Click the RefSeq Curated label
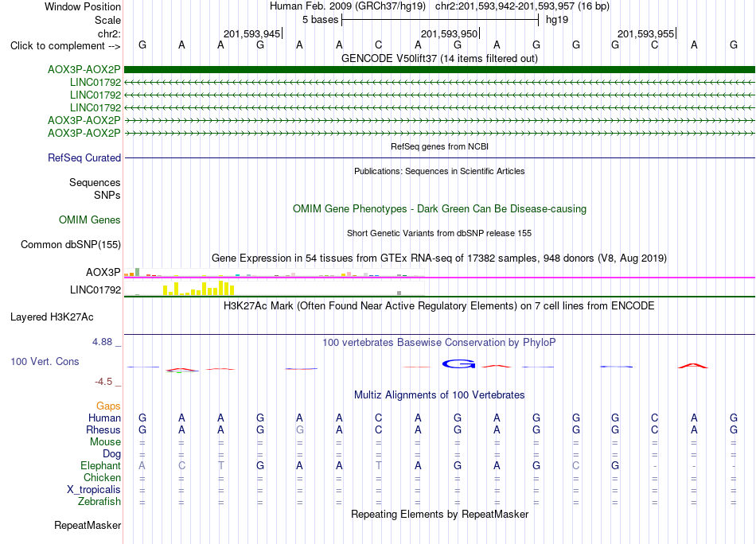Viewport: 756px width, 544px height. 84,158
